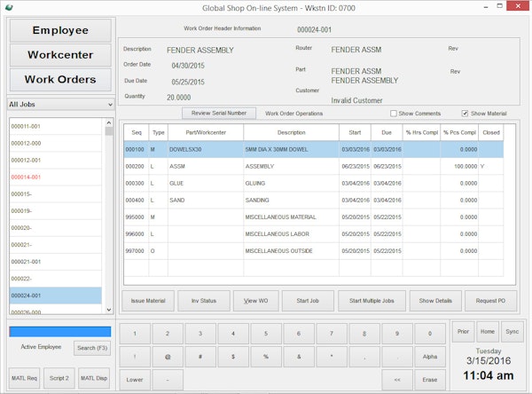Select the MISCELLANEOUS OUTSIDE row
The image size is (532, 394).
point(314,251)
